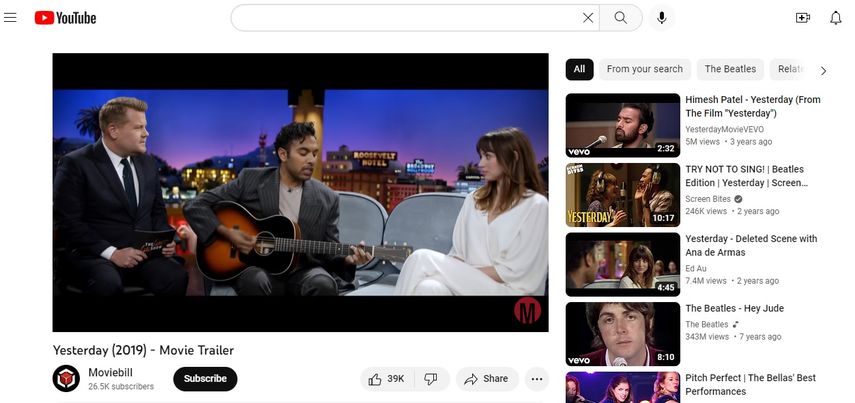Image resolution: width=855 pixels, height=403 pixels.
Task: Click the Yesterday (2019) - Movie Trailer title
Action: 143,350
